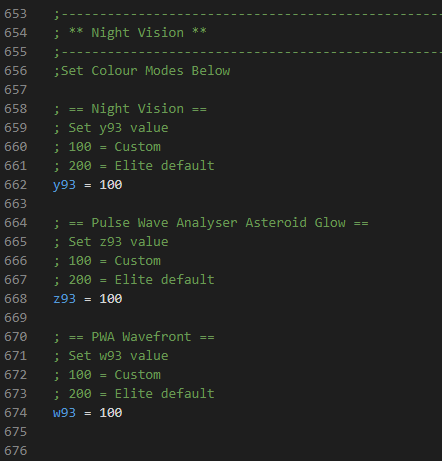This screenshot has height=461, width=442.
Task: Click line number 662 in the gutter
Action: pyautogui.click(x=16, y=185)
